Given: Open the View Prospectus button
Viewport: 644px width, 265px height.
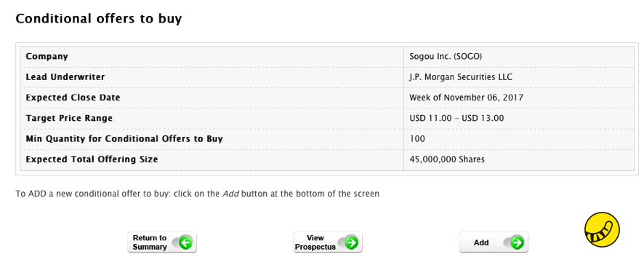Looking at the screenshot, I should coord(327,242).
